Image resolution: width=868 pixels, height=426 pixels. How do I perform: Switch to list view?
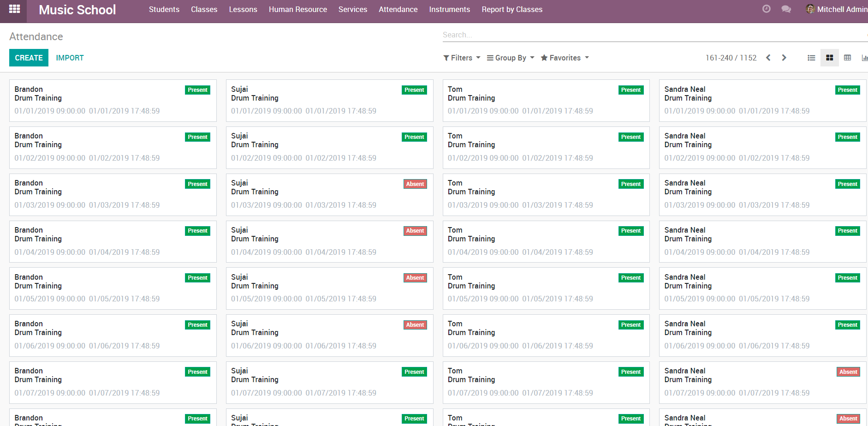[811, 58]
